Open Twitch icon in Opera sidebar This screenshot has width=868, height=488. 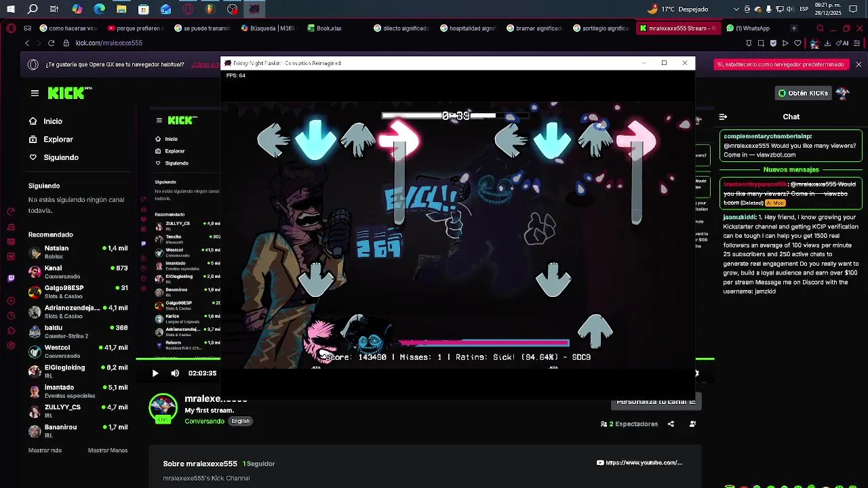click(x=11, y=279)
